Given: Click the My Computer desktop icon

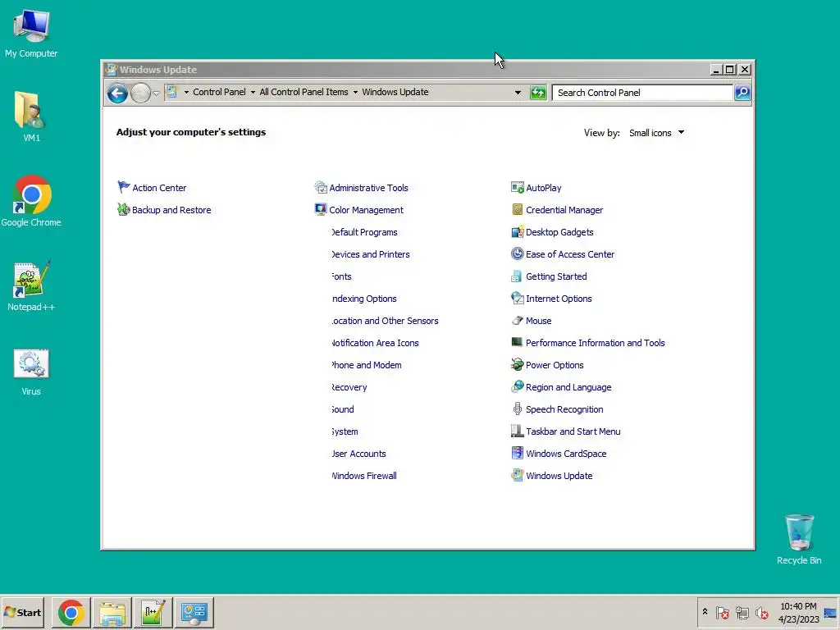Looking at the screenshot, I should pyautogui.click(x=31, y=34).
